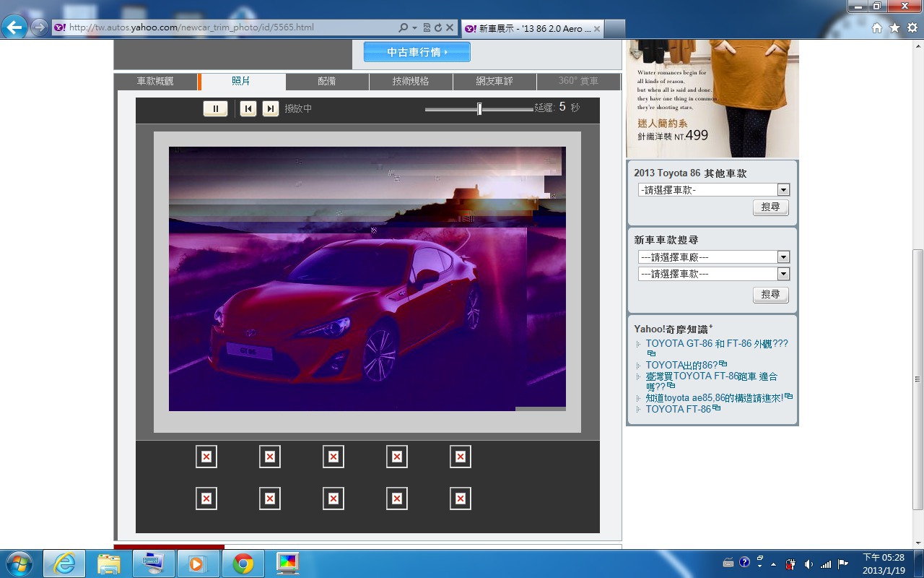This screenshot has width=924, height=578.
Task: Open Windows Explorer folder in taskbar
Action: 108,564
